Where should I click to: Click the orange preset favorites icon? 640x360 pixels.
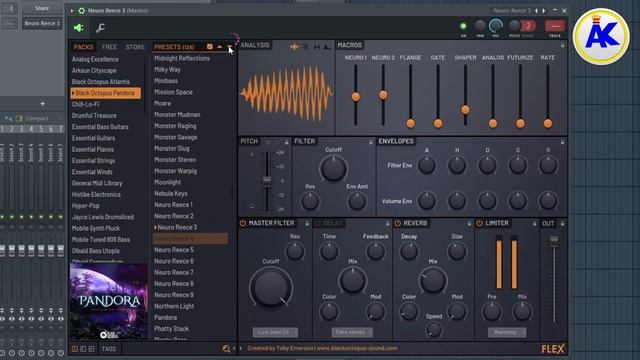pyautogui.click(x=209, y=47)
